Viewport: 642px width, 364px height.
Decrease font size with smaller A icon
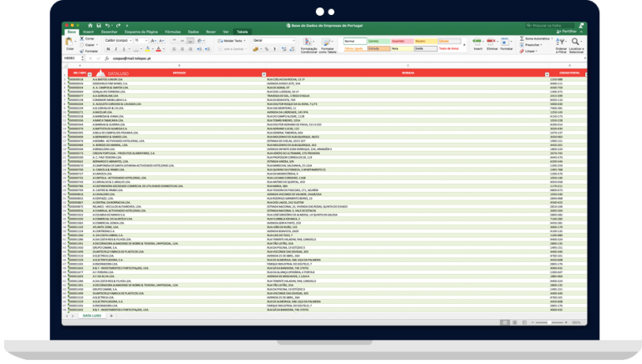point(161,41)
